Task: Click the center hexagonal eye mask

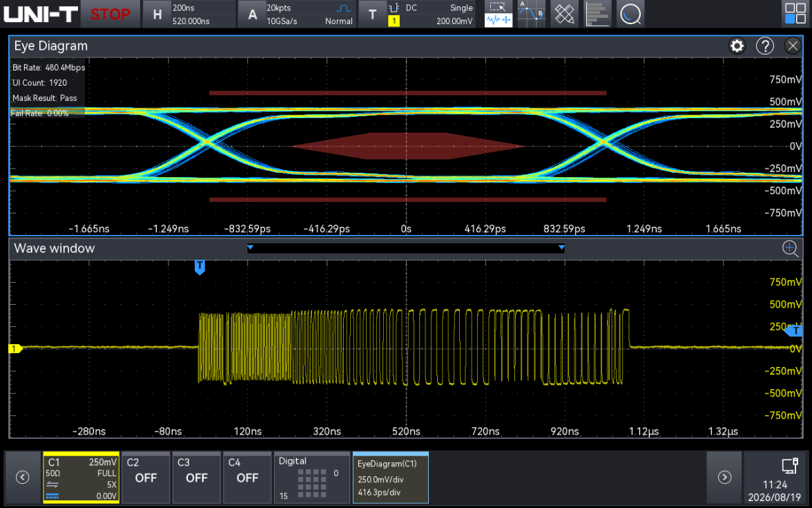Action: 407,147
